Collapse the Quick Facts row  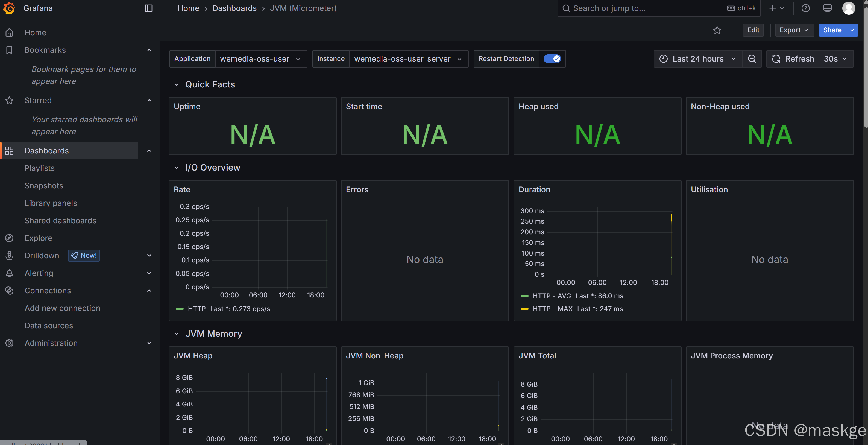tap(176, 84)
